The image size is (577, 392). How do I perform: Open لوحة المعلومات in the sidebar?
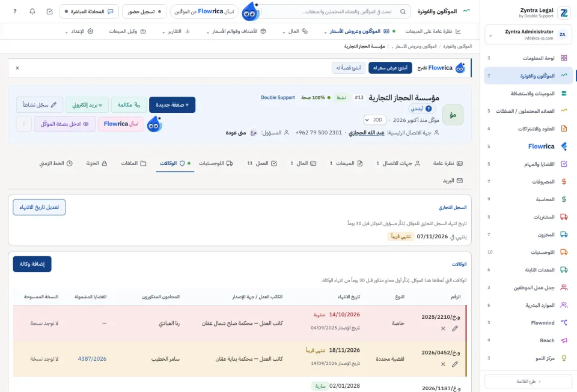528,58
